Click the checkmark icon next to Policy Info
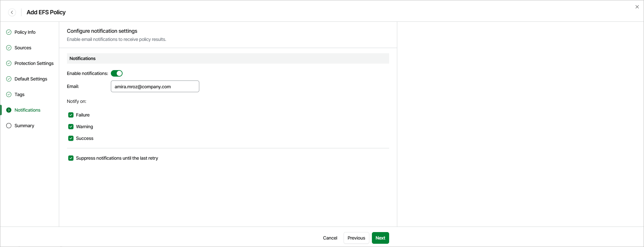644x247 pixels. click(8, 32)
